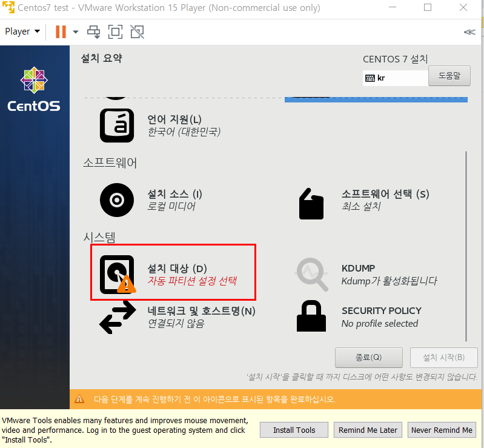Open 언어 지원(L) settings

174,119
